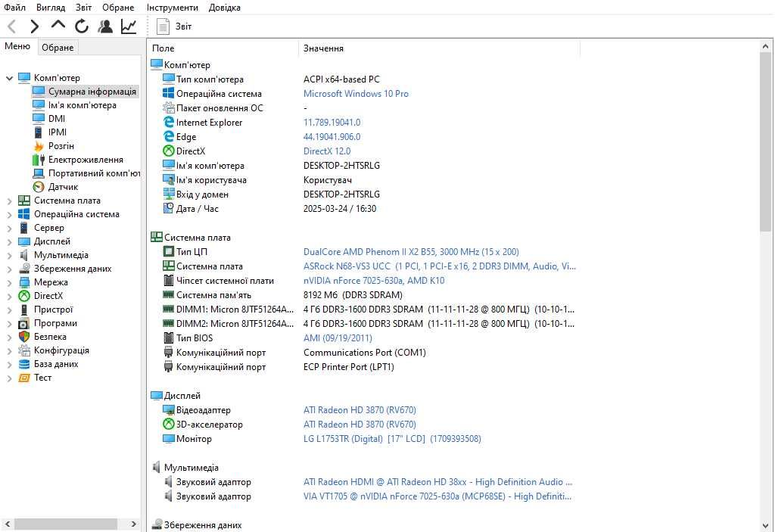Click the Розгін flame icon

(x=39, y=146)
